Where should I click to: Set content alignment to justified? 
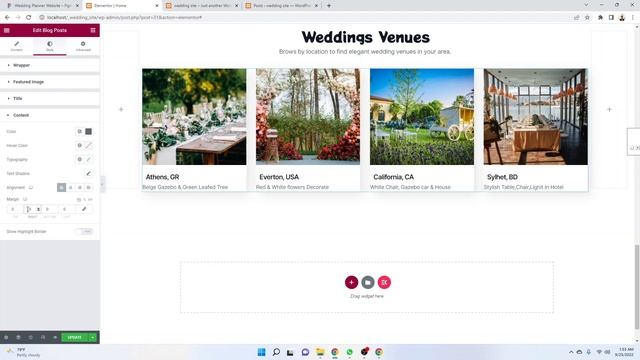(x=89, y=187)
